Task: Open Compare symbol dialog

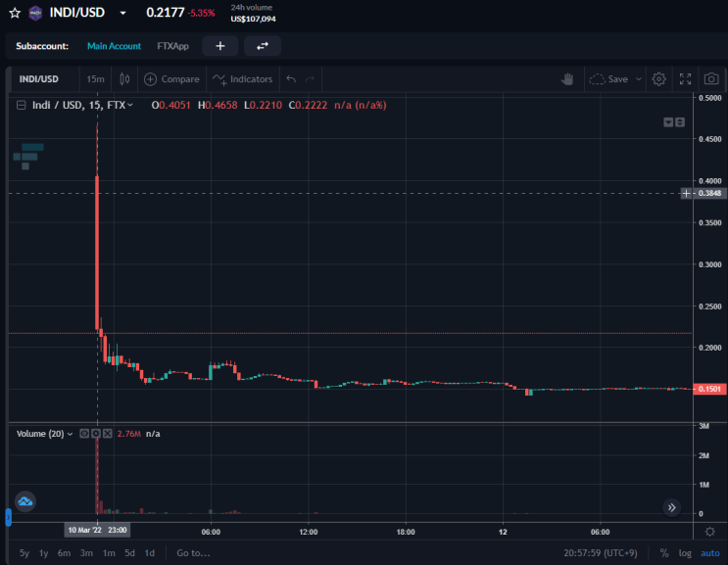Action: [171, 79]
